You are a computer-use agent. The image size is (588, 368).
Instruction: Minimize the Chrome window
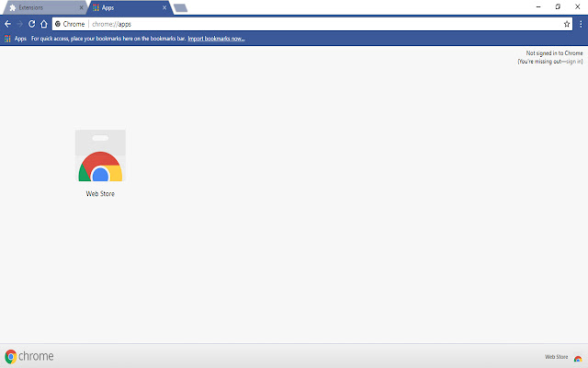tap(538, 6)
